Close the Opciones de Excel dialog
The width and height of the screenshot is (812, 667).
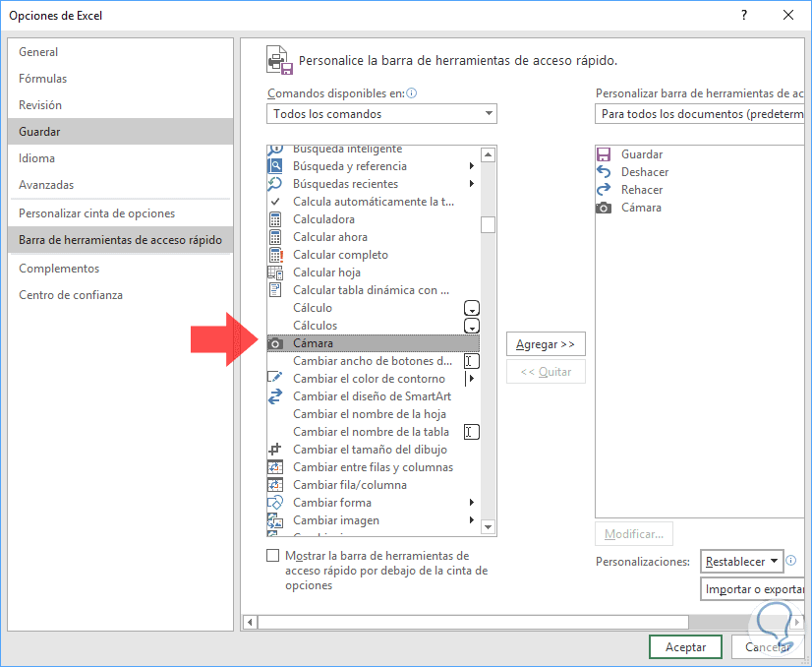[788, 15]
